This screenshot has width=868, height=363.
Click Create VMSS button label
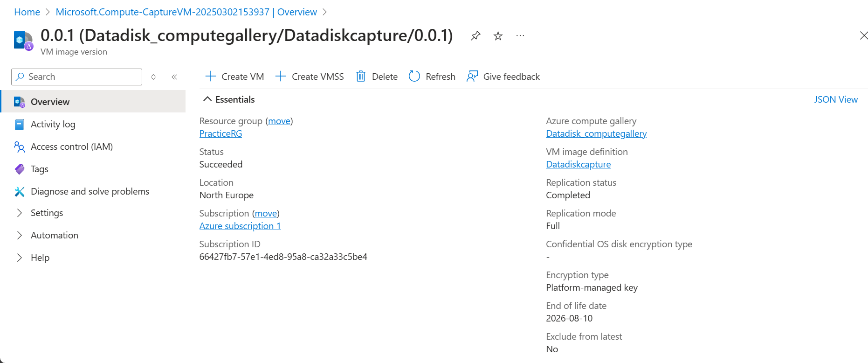click(318, 77)
